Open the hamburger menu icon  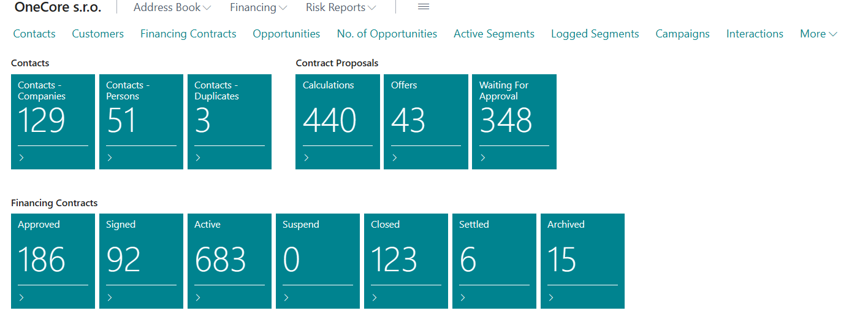(x=423, y=7)
